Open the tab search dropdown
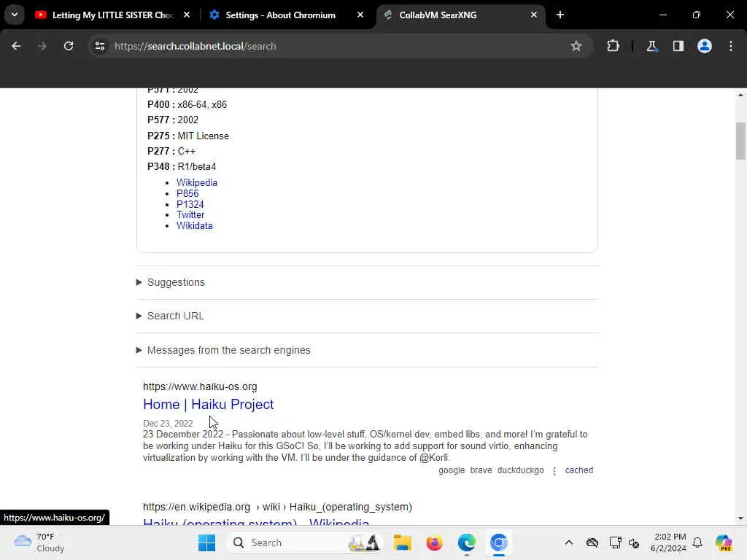The width and height of the screenshot is (747, 560). point(15,15)
